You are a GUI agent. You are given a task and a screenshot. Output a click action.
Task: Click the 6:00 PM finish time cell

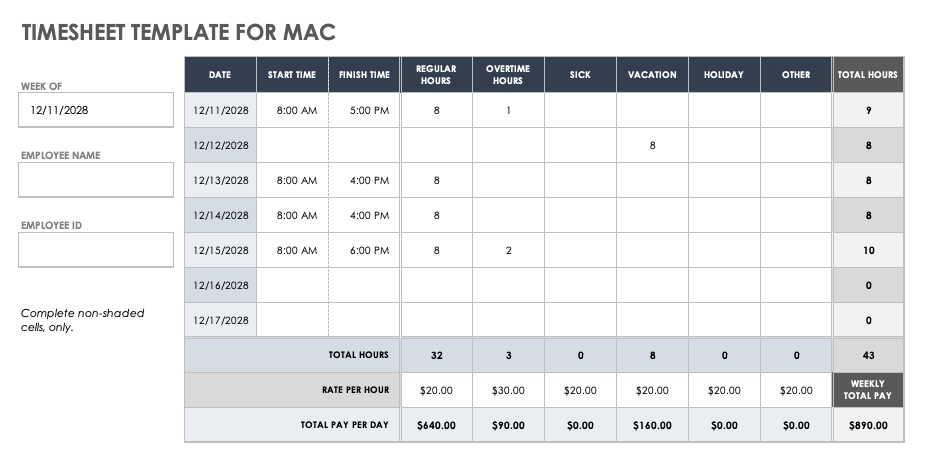(x=365, y=251)
